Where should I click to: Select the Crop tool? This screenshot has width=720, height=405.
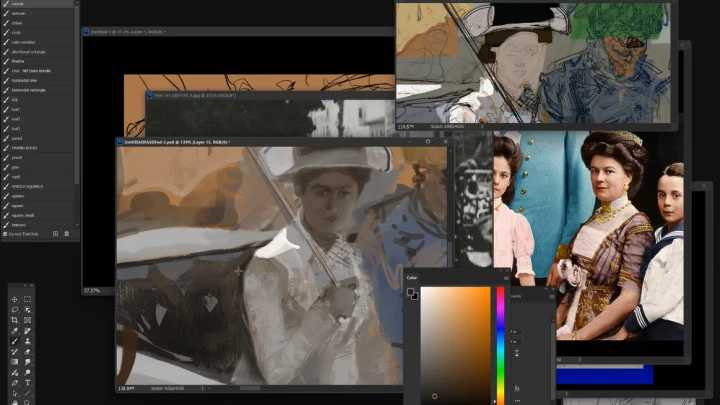[15, 320]
